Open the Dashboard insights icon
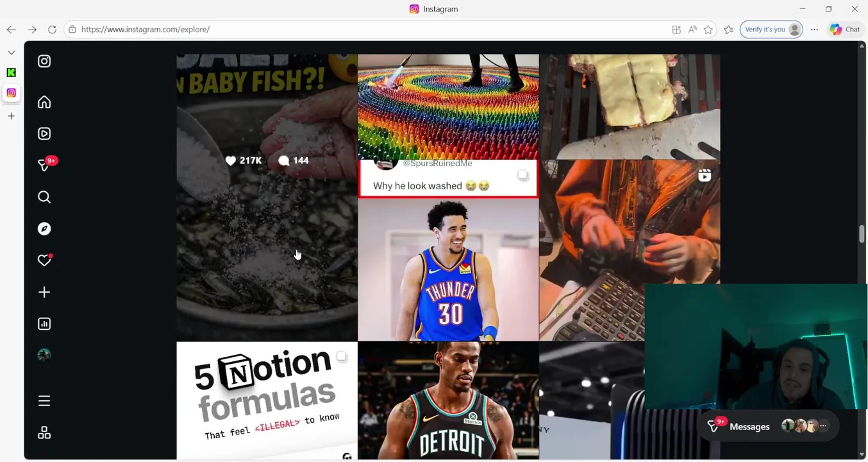 pos(44,323)
